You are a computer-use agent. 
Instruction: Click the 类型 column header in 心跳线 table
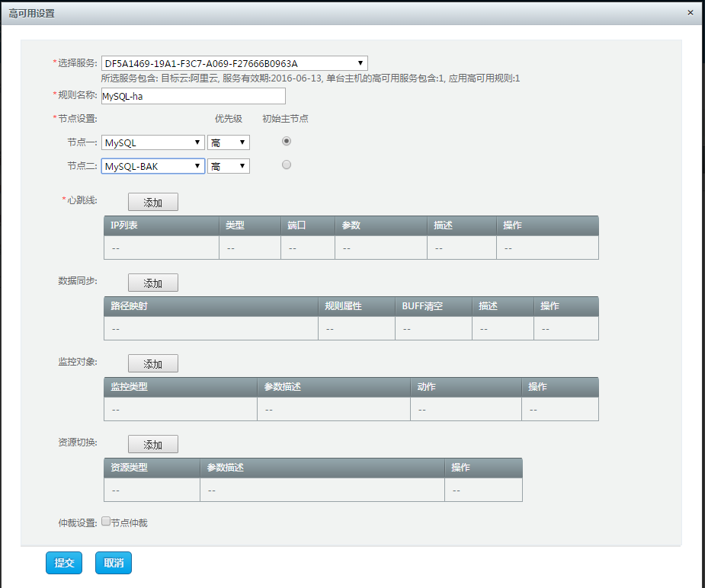click(250, 225)
